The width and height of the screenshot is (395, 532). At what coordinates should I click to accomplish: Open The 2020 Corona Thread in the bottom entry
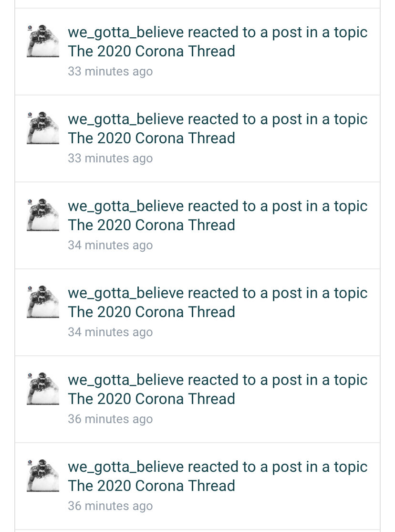(151, 486)
